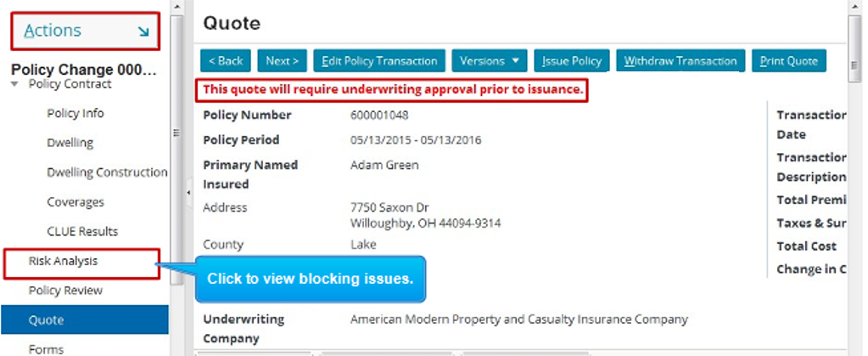The width and height of the screenshot is (868, 356).
Task: Open Forms in the sidebar
Action: [x=45, y=348]
